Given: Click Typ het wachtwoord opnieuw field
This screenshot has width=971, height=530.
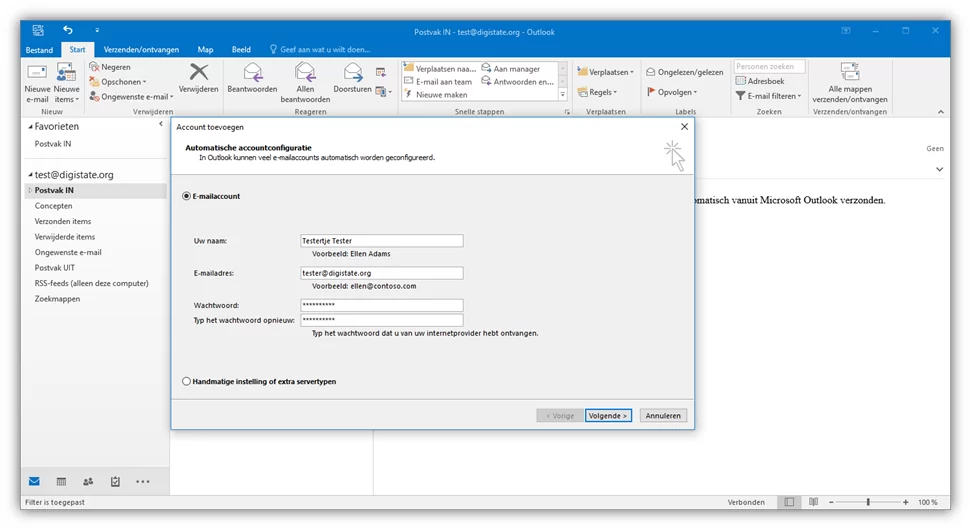Looking at the screenshot, I should (x=381, y=320).
